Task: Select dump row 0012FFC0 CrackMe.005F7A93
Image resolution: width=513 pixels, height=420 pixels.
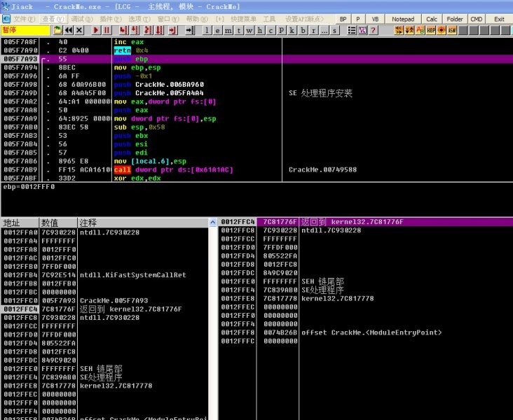Action: pyautogui.click(x=104, y=300)
